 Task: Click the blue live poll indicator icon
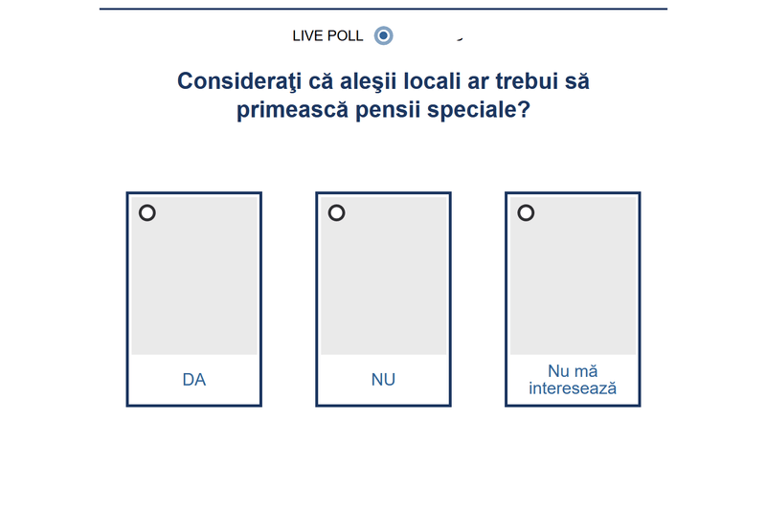click(x=384, y=36)
